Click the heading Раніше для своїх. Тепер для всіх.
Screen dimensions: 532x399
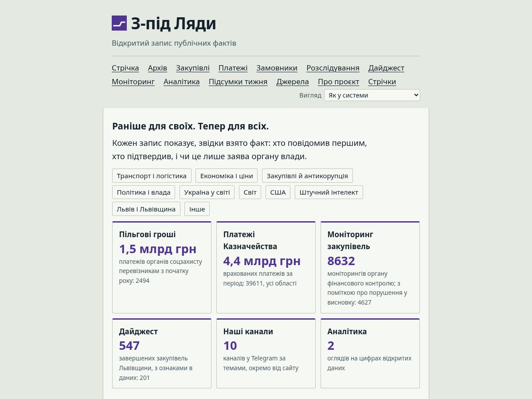pyautogui.click(x=191, y=126)
